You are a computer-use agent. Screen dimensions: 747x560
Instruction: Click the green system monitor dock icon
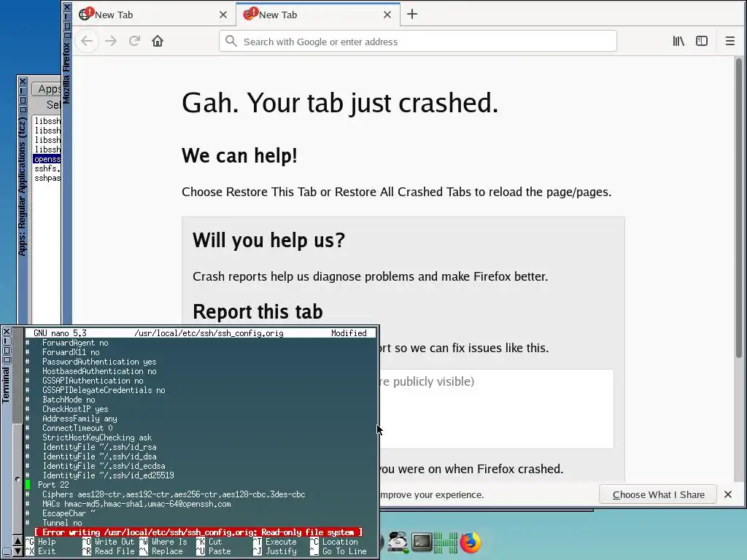point(446,542)
